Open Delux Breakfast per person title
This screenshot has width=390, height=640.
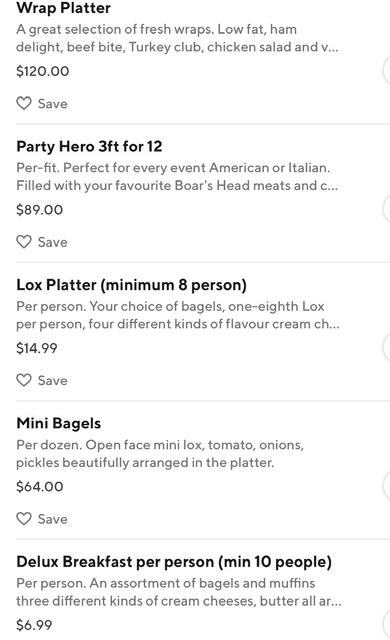[174, 562]
